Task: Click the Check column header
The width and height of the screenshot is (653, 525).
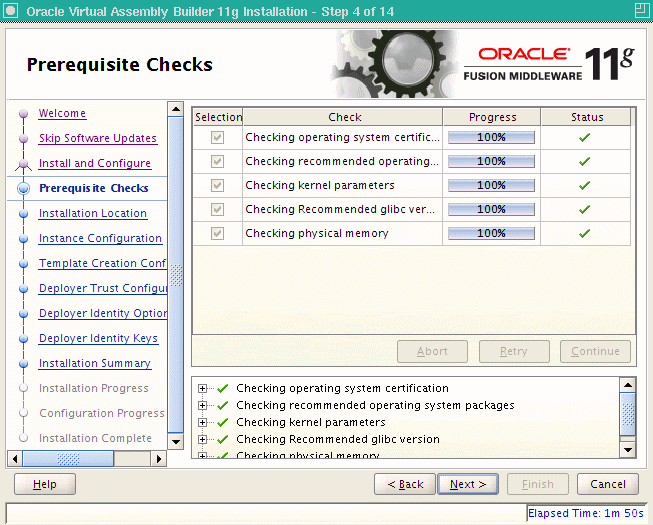Action: 343,117
